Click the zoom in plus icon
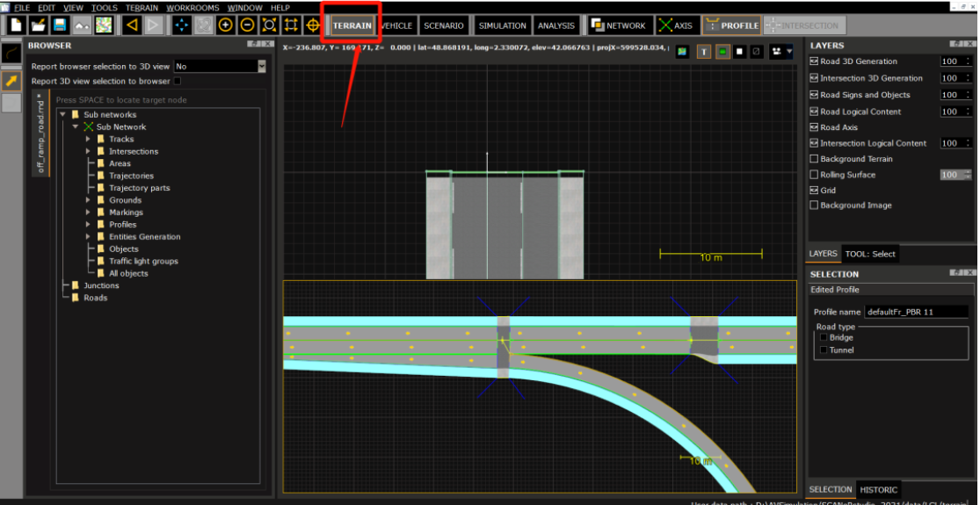The height and width of the screenshot is (505, 980). (x=225, y=25)
